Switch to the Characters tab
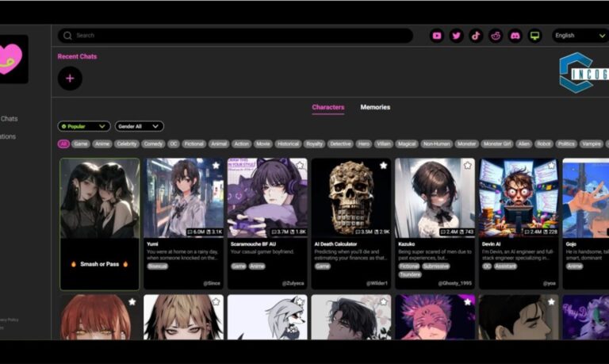This screenshot has width=609, height=364. (328, 107)
